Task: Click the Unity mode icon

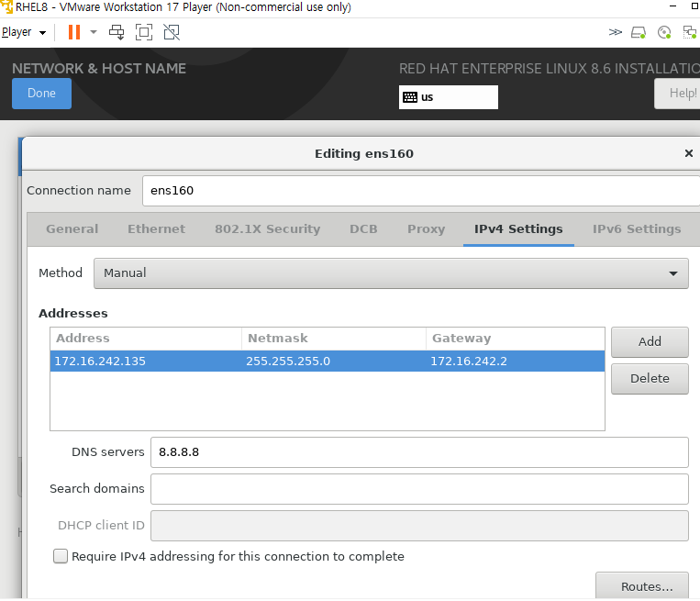Action: [172, 32]
